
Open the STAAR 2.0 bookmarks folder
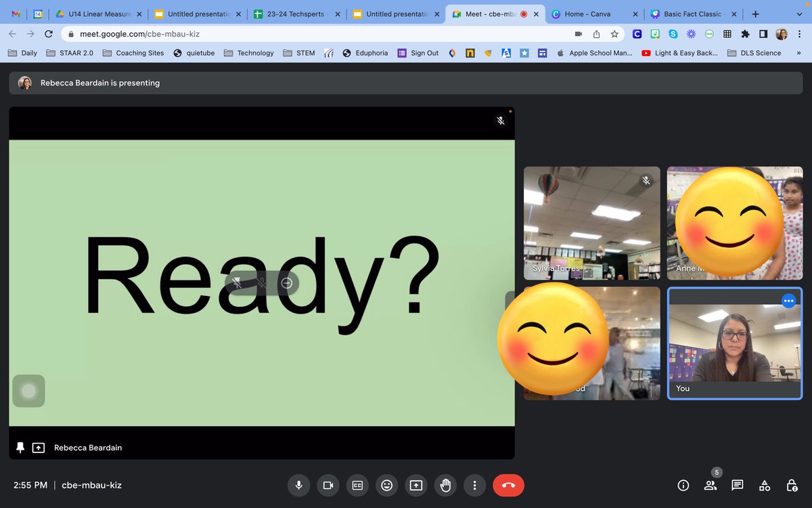pyautogui.click(x=70, y=53)
